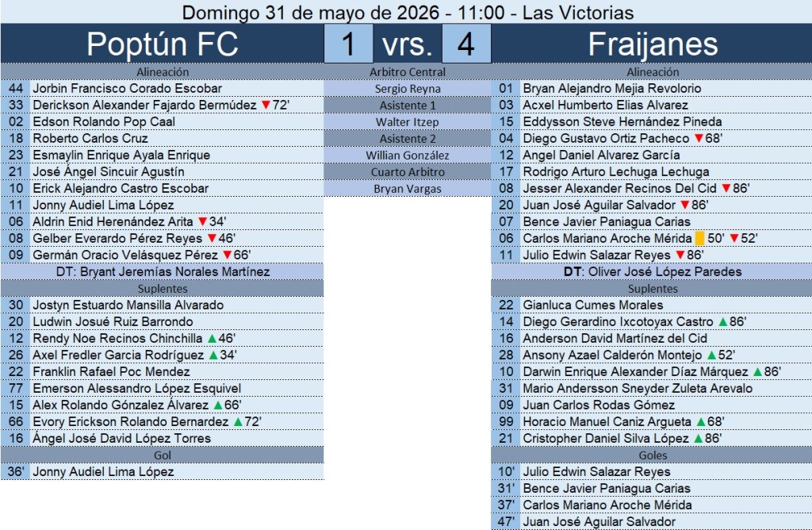Click red arrow next to Aldrin Enid Herenández Arita
Screen dimensions: 812x530
(x=202, y=221)
